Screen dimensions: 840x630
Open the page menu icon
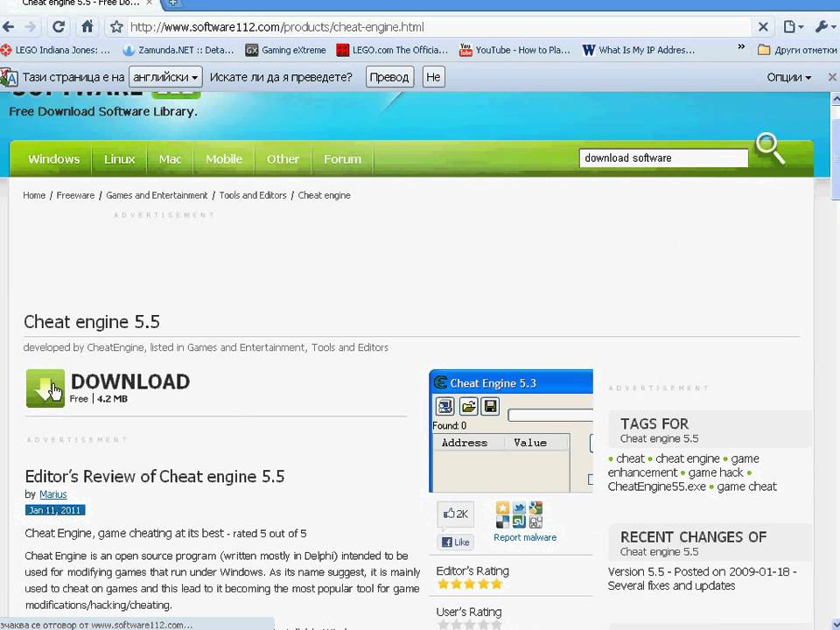[x=794, y=27]
